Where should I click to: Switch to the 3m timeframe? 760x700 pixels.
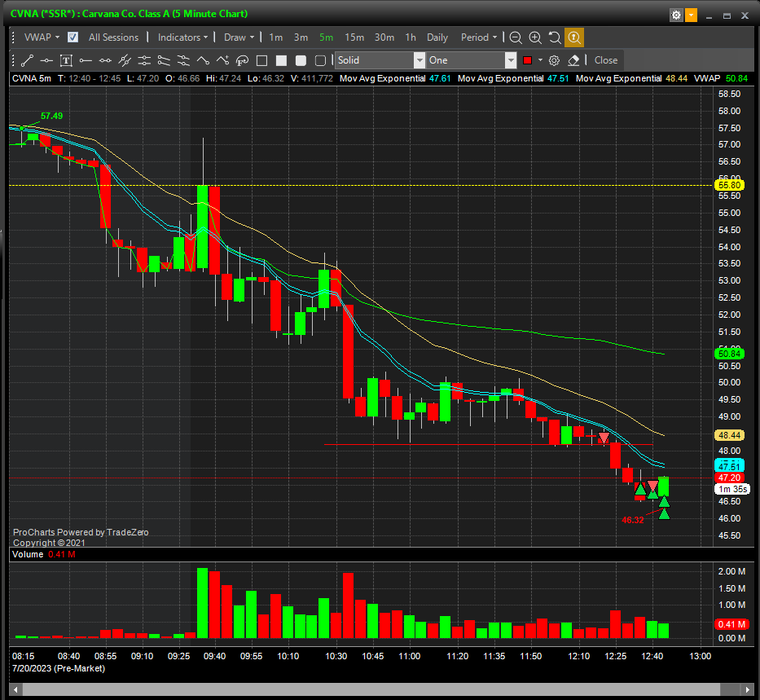tap(301, 37)
